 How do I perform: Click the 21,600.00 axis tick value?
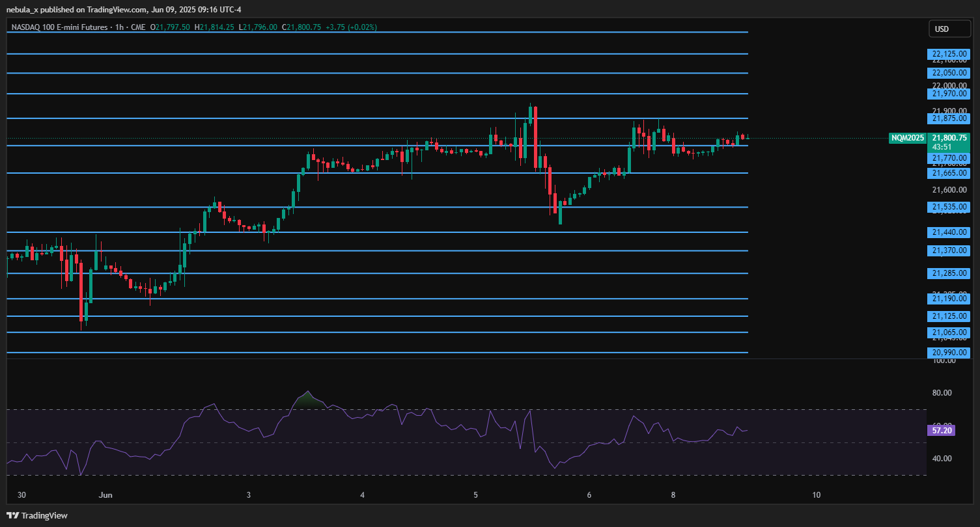click(x=949, y=190)
